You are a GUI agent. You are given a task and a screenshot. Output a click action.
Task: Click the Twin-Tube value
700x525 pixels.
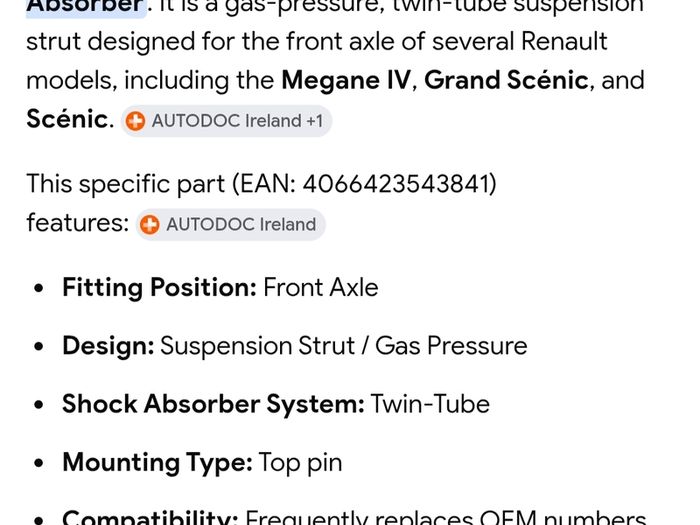point(430,404)
